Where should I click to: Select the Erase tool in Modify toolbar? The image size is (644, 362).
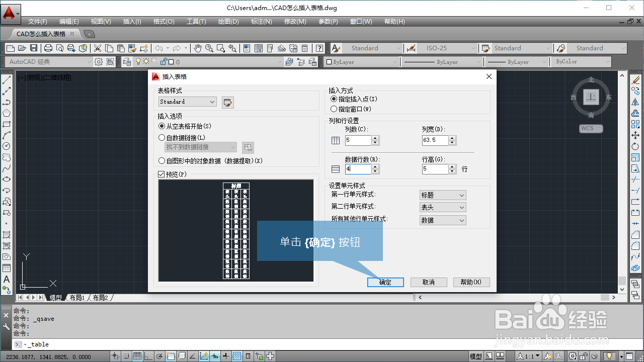point(635,80)
